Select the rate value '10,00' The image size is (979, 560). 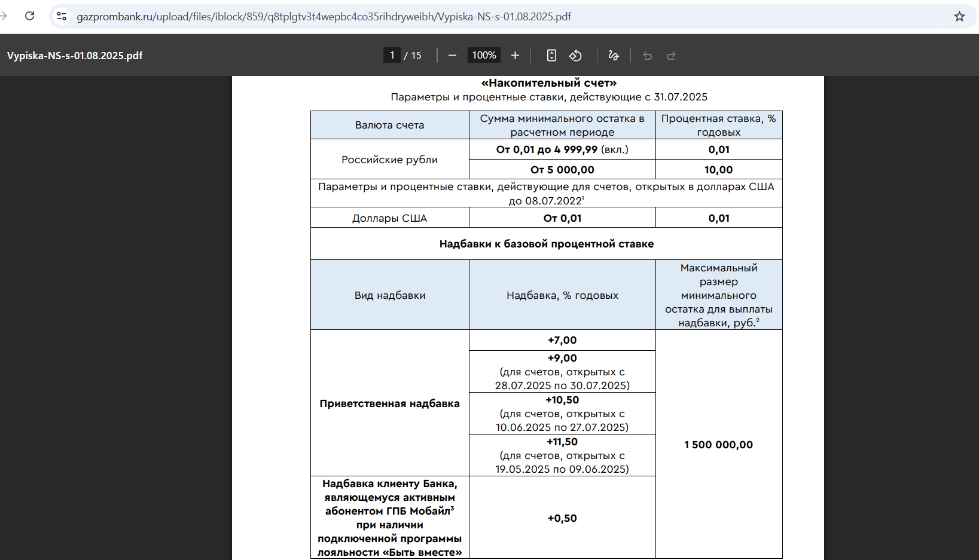(719, 170)
